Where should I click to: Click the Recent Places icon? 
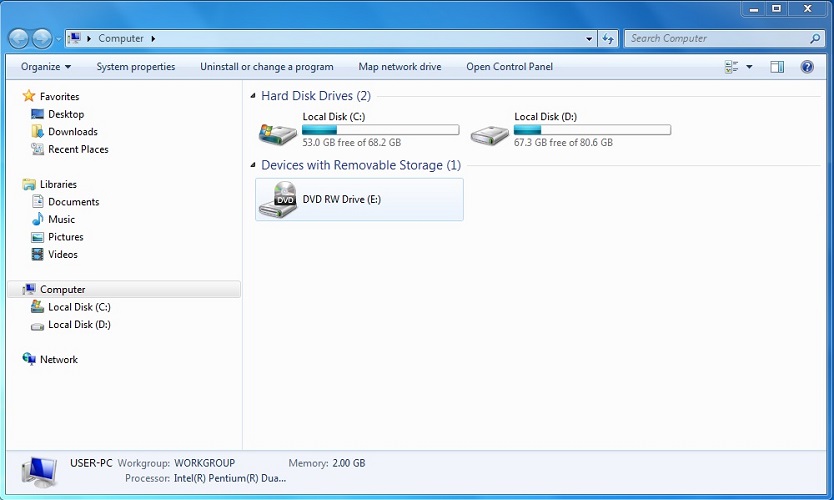(x=37, y=149)
